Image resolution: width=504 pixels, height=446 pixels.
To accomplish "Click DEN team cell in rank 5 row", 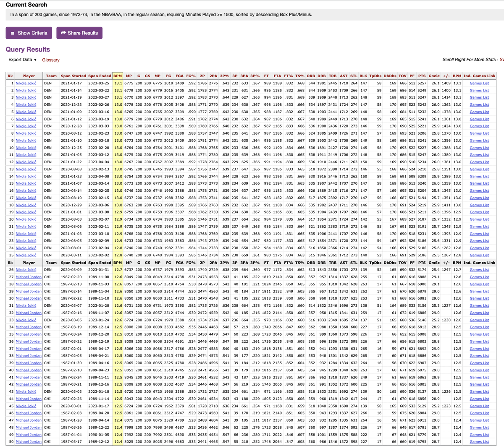I will click(48, 112).
